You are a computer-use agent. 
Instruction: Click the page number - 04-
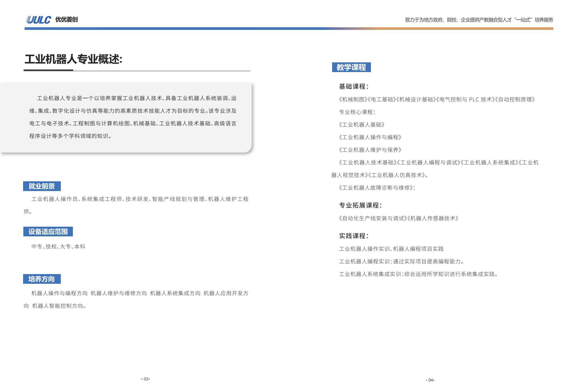[430, 380]
